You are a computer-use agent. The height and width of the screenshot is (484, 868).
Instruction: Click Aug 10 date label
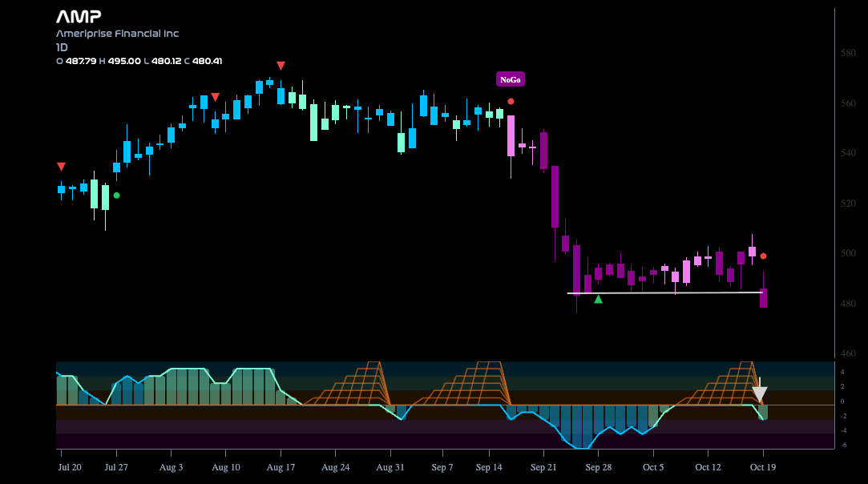click(x=226, y=467)
